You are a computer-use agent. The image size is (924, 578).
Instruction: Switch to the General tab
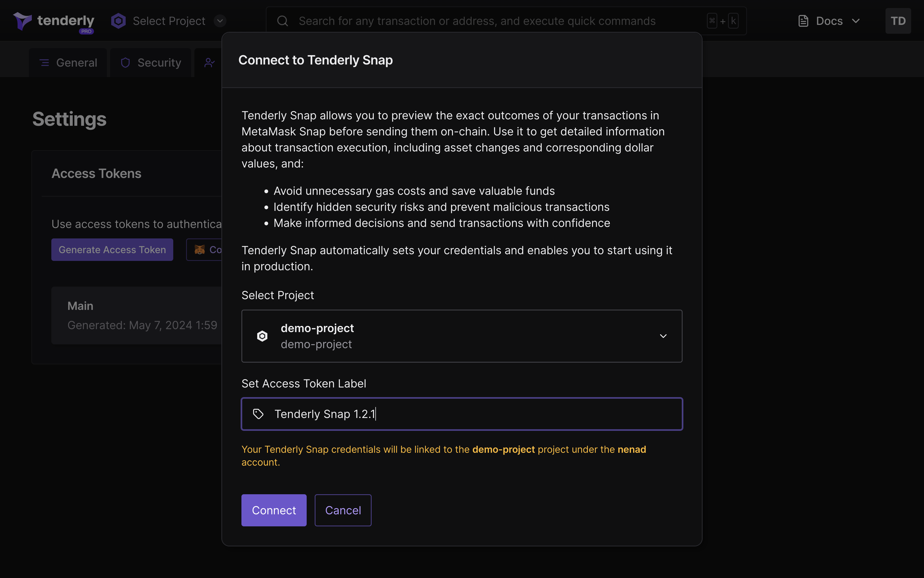point(68,63)
